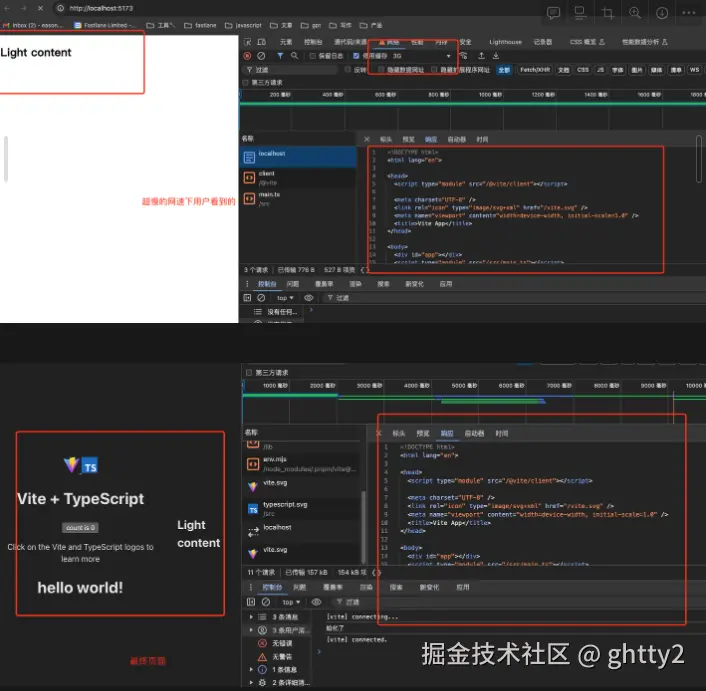Clear console in the 3-request DevTools
The width and height of the screenshot is (706, 691).
[261, 298]
